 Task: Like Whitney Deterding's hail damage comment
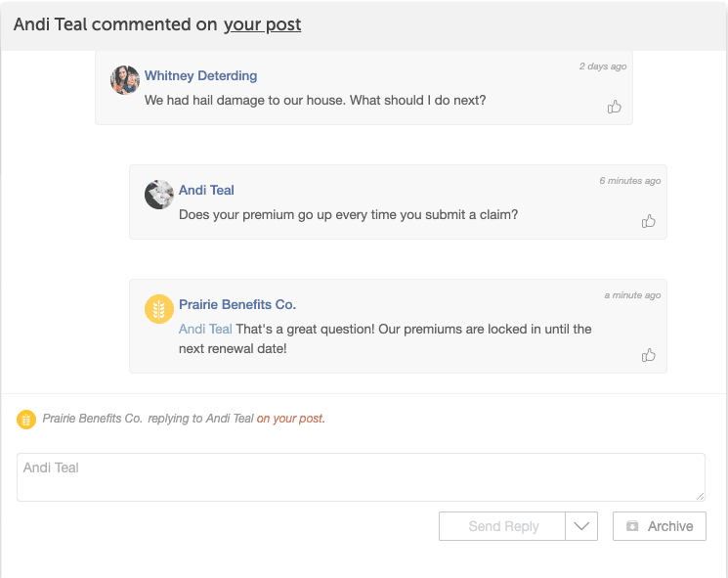pos(614,107)
